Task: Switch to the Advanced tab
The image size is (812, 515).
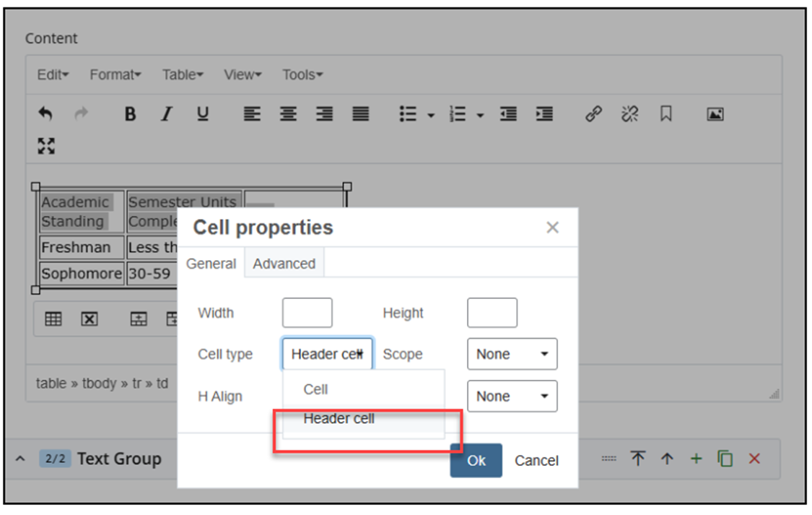Action: [284, 264]
